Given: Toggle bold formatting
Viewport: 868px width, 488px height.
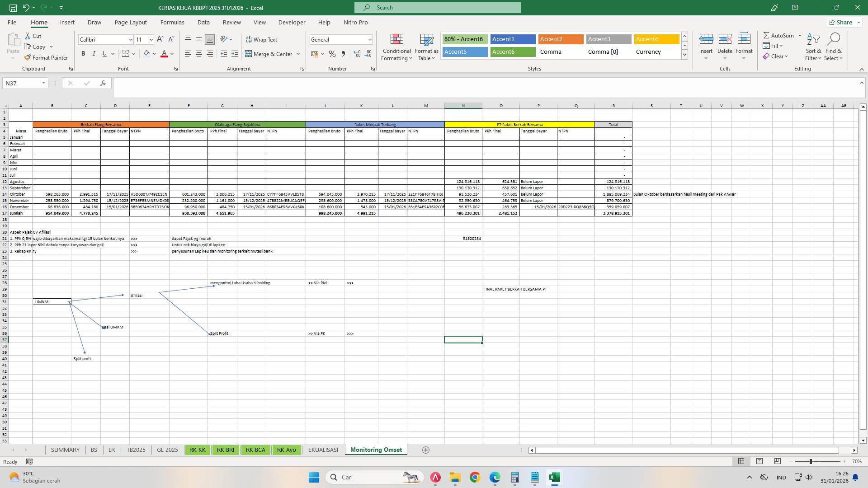Looking at the screenshot, I should [83, 53].
